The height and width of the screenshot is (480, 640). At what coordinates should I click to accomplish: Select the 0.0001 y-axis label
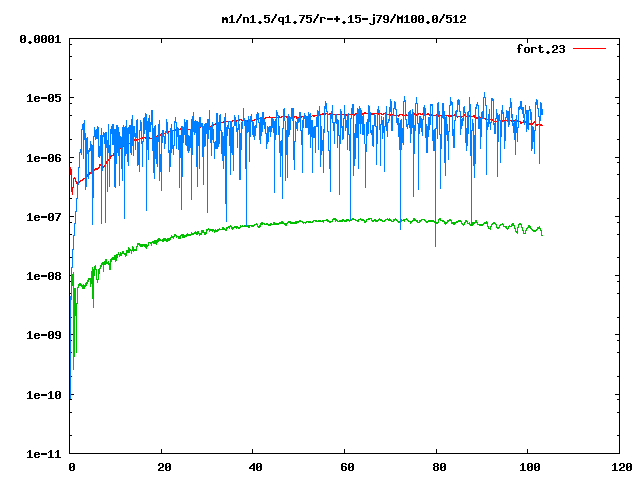pyautogui.click(x=40, y=39)
